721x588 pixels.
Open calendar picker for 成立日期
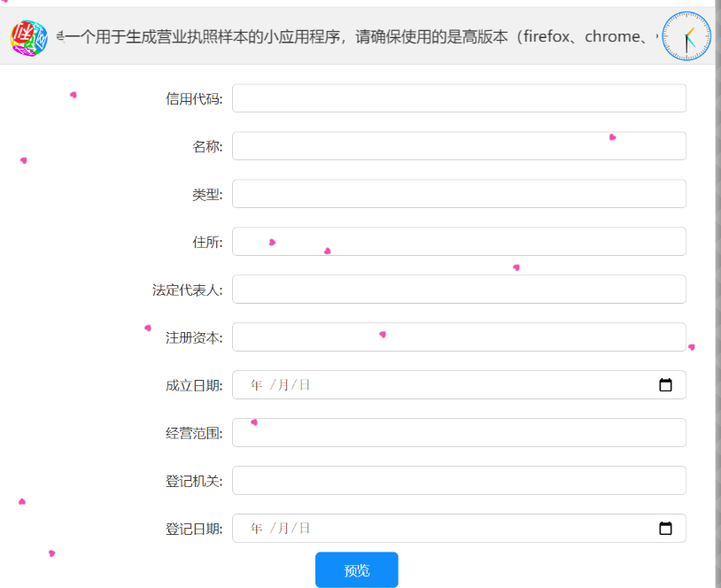(x=665, y=385)
